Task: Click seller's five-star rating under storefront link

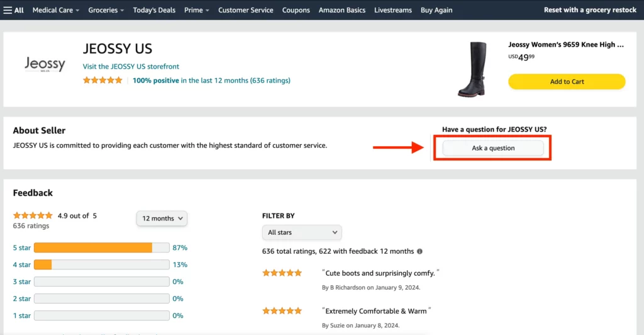Action: [103, 80]
